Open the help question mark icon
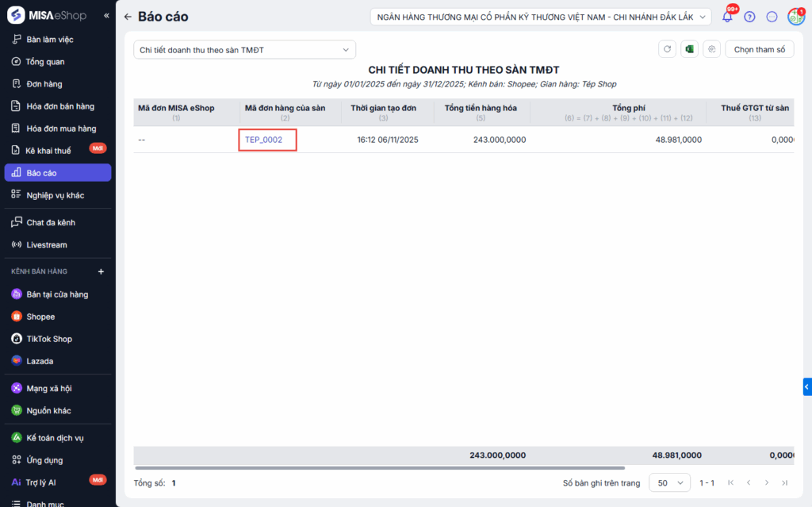The height and width of the screenshot is (507, 812). tap(749, 17)
